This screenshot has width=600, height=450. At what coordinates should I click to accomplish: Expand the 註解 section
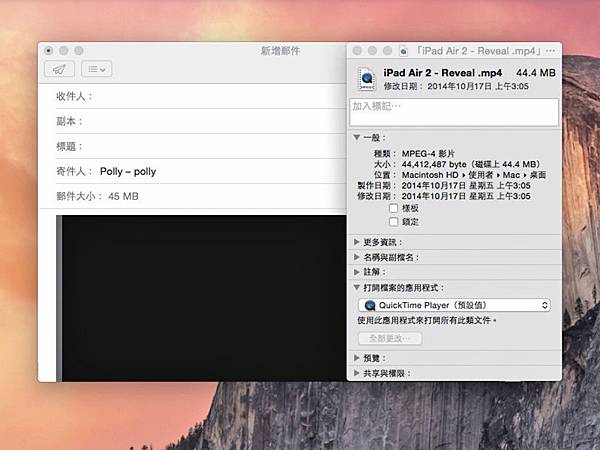357,272
